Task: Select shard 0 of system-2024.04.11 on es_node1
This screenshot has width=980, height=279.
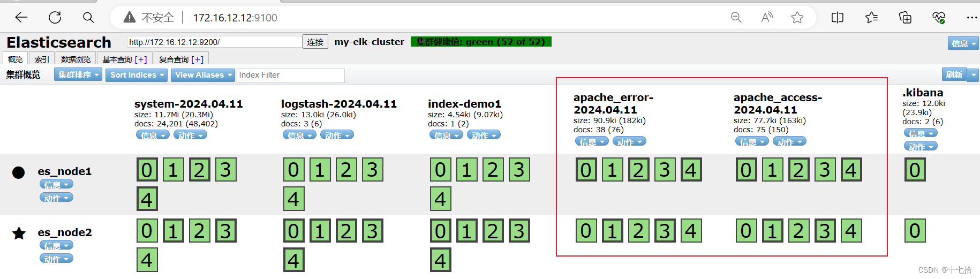Action: pyautogui.click(x=147, y=170)
